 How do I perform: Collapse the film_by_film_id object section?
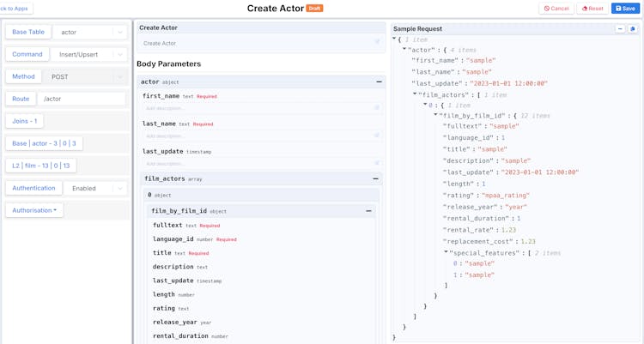[368, 211]
